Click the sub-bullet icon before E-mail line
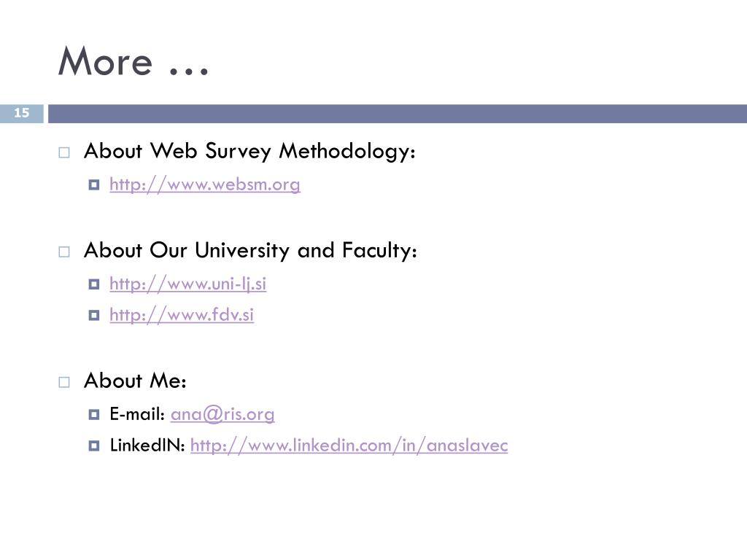This screenshot has height=560, width=747. click(x=94, y=414)
